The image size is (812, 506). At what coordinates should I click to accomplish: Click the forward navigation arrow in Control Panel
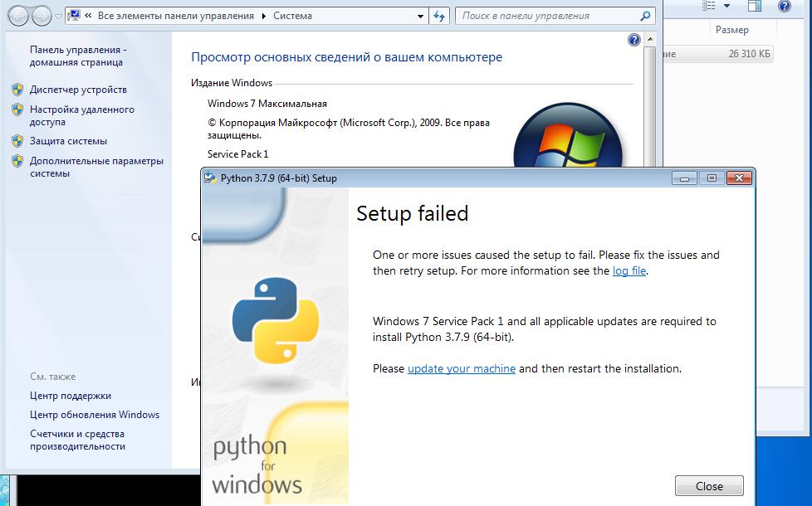(x=42, y=16)
